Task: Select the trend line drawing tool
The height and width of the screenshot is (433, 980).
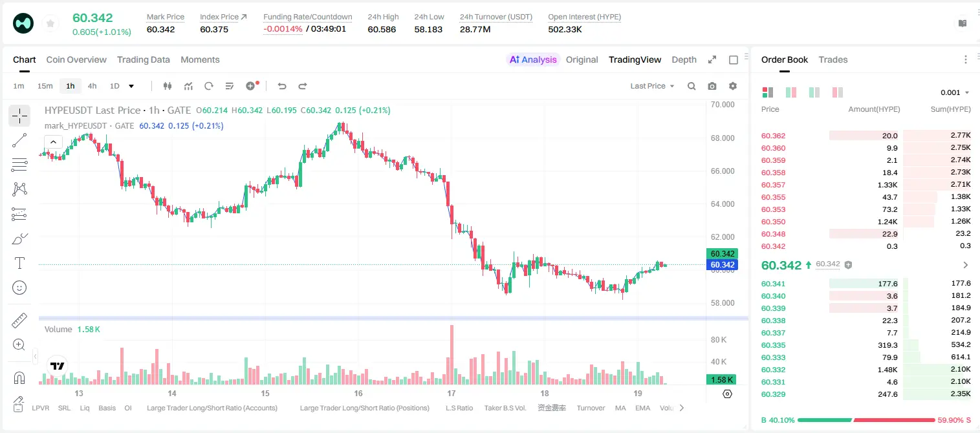Action: pos(19,140)
